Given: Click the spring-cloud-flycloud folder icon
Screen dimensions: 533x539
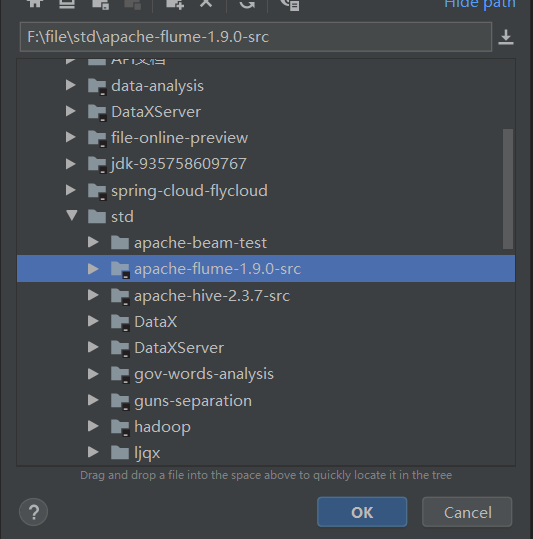Looking at the screenshot, I should point(97,191).
